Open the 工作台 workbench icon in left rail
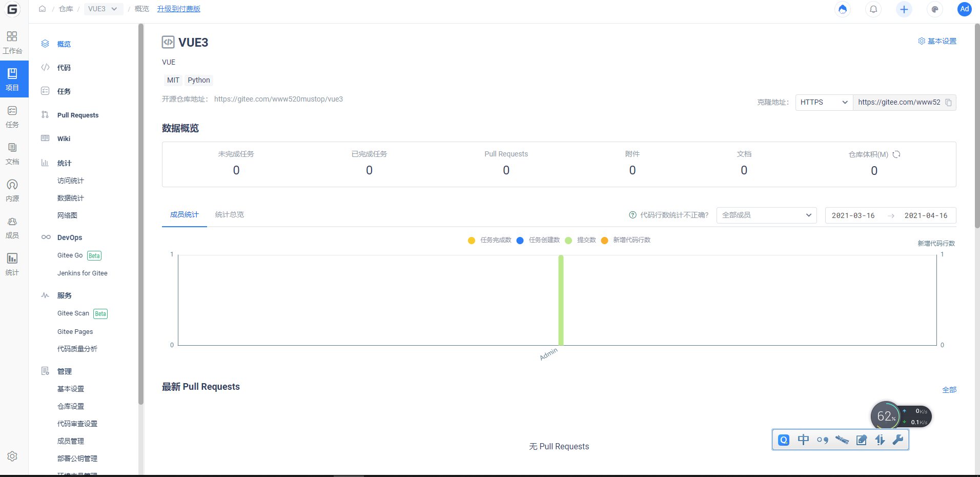This screenshot has width=980, height=477. [x=12, y=43]
